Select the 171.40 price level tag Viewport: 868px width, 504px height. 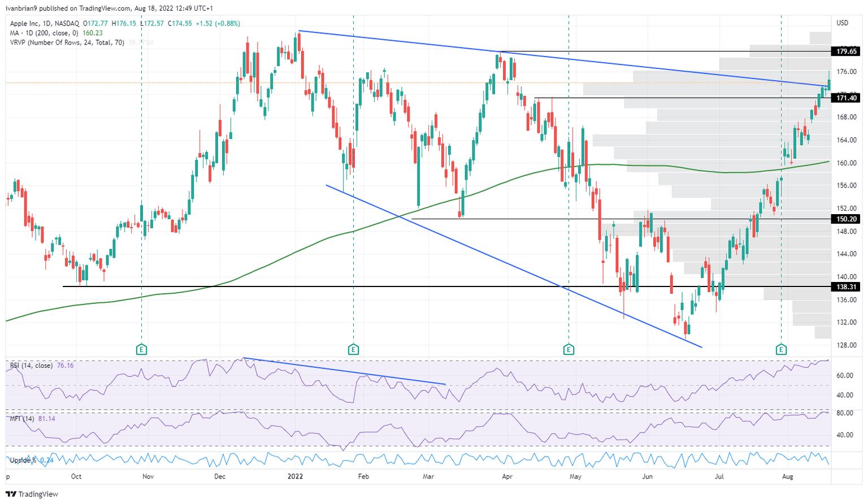(845, 97)
